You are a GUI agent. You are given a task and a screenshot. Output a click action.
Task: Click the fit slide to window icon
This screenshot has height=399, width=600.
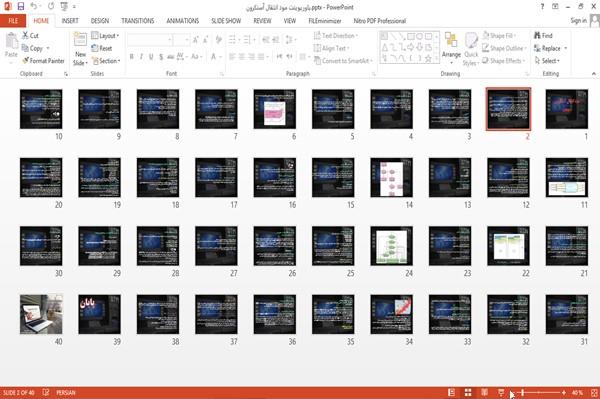[594, 392]
